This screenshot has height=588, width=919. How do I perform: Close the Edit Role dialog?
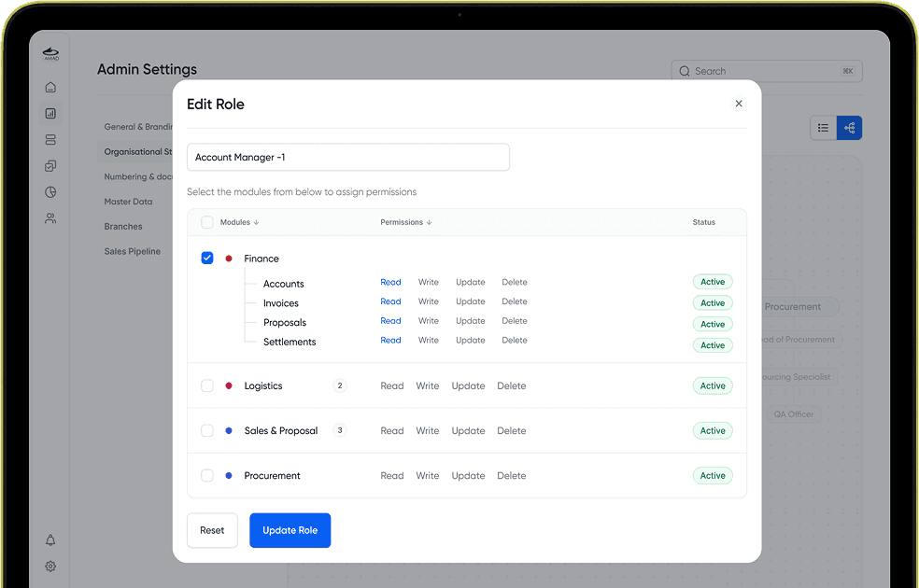tap(739, 104)
